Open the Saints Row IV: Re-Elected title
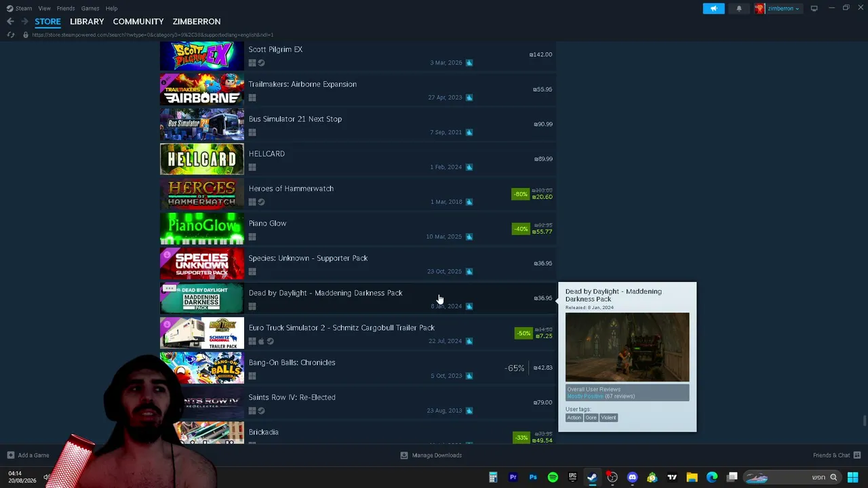Viewport: 868px width, 488px height. point(292,397)
